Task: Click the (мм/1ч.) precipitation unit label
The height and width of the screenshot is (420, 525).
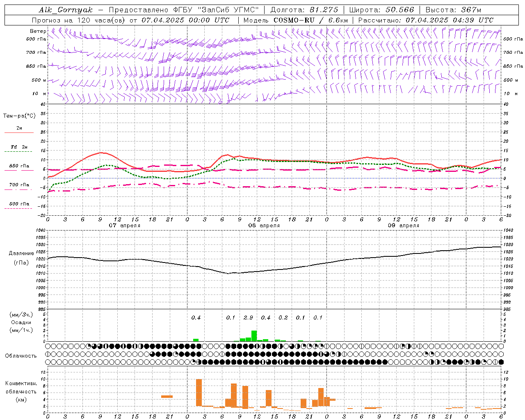Action: point(21,330)
